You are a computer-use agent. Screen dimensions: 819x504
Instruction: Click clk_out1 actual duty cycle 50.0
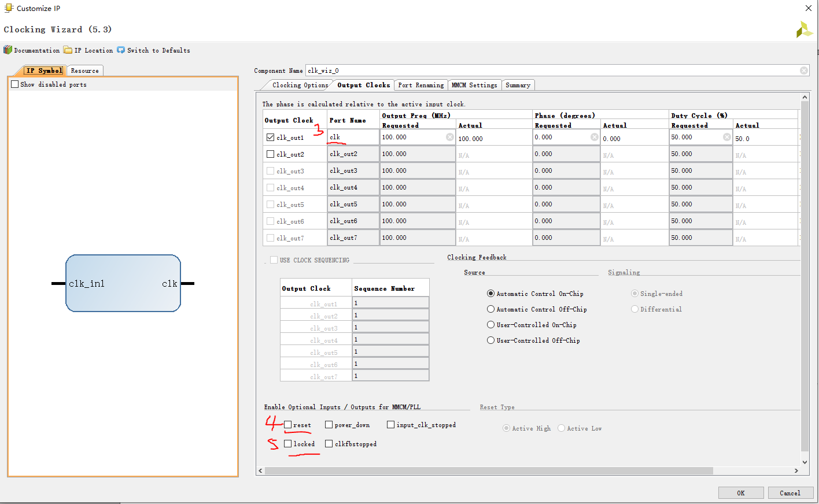742,139
